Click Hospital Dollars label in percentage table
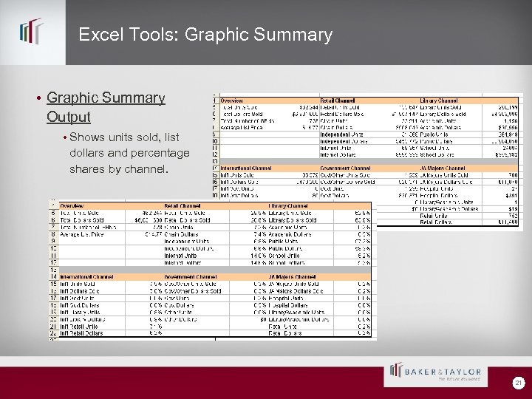532x399 pixels. [x=288, y=305]
